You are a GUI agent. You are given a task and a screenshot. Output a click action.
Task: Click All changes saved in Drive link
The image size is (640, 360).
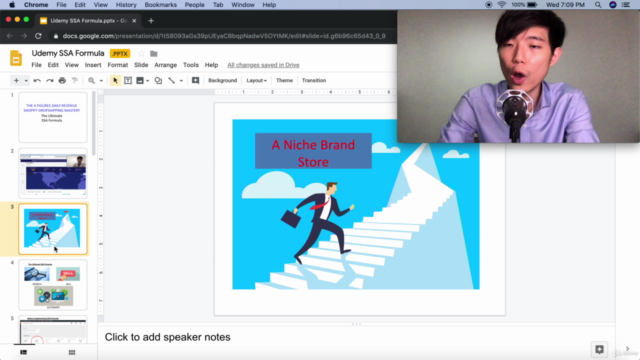tap(263, 65)
